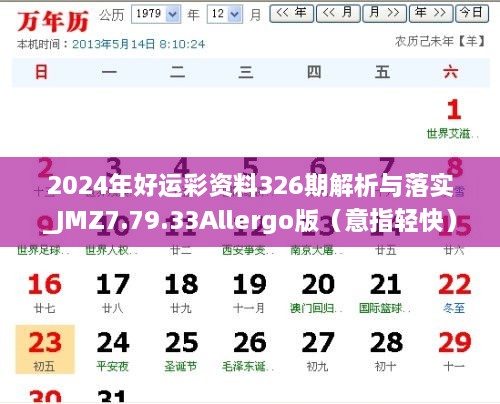Click the Wednesday 三 column header

pyautogui.click(x=246, y=72)
